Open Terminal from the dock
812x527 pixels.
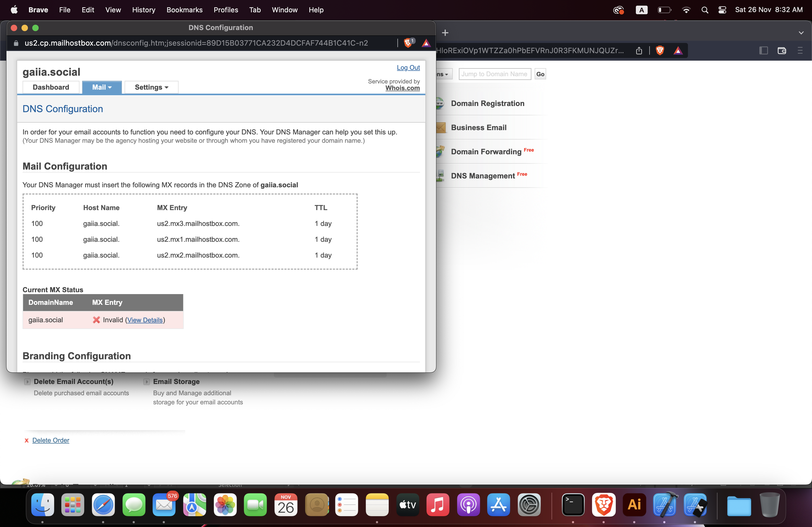[x=573, y=505]
